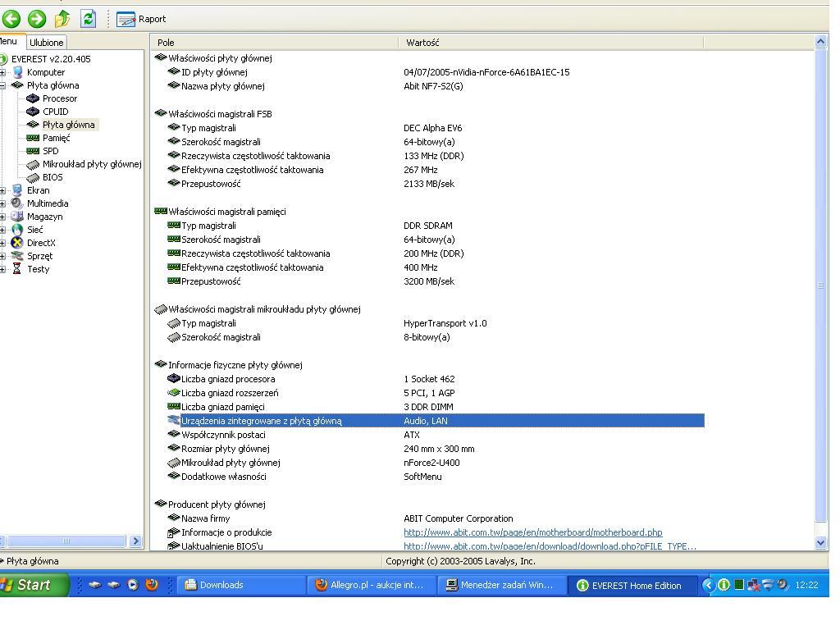Viewport: 840px width, 630px height.
Task: Click the tree panel horizontal scrollbar thumb
Action: 66,541
